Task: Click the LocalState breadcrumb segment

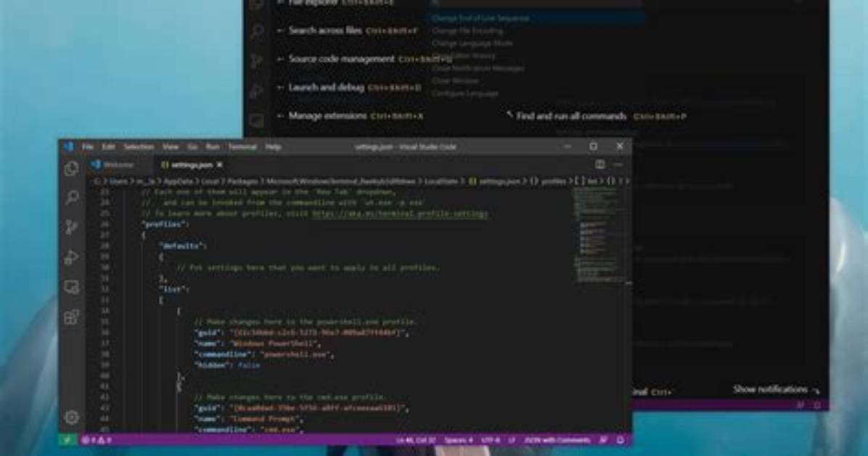Action: (441, 182)
